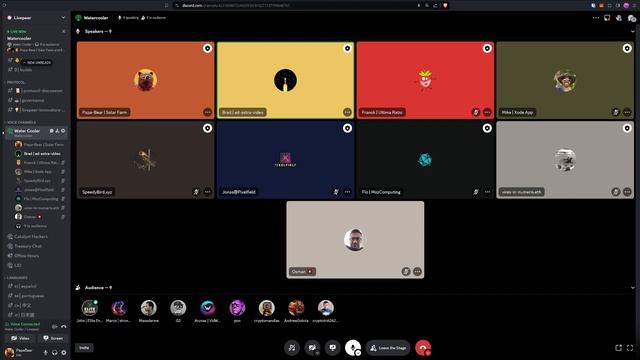This screenshot has height=360, width=640.
Task: Open more options on Osman's tile
Action: [x=417, y=271]
